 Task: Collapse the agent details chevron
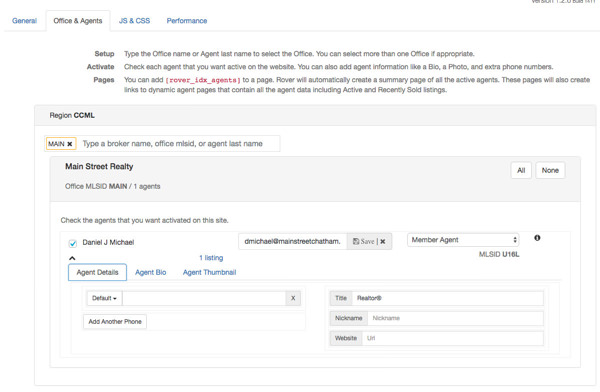[72, 258]
